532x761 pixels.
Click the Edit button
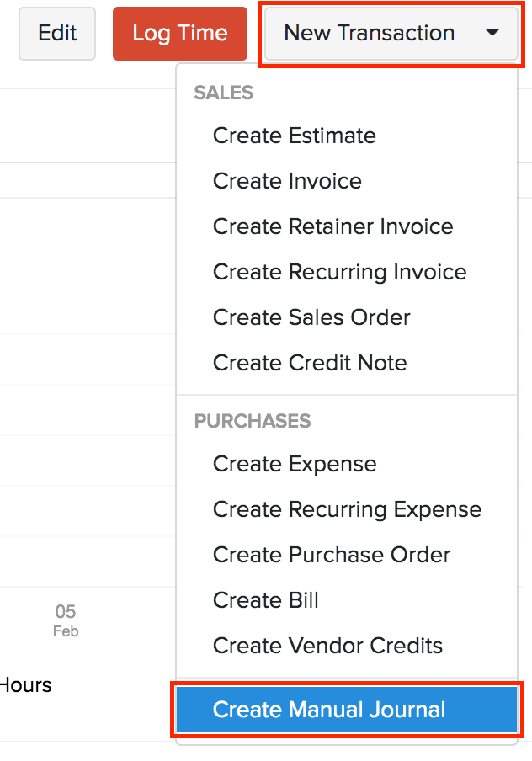[x=57, y=34]
